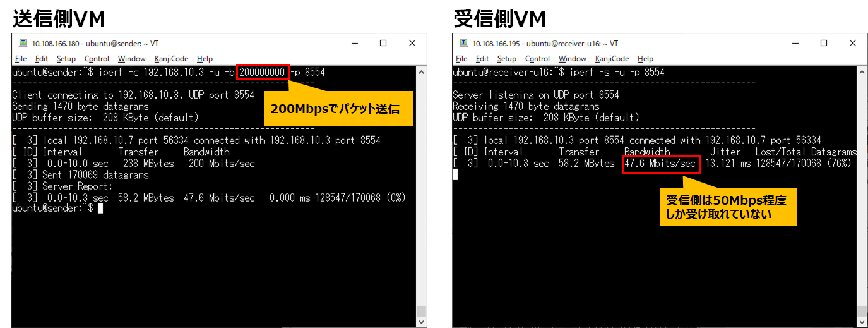Click 'Lost/Total Datagrams' column header in receiver
This screenshot has height=328, width=868.
pyautogui.click(x=806, y=152)
